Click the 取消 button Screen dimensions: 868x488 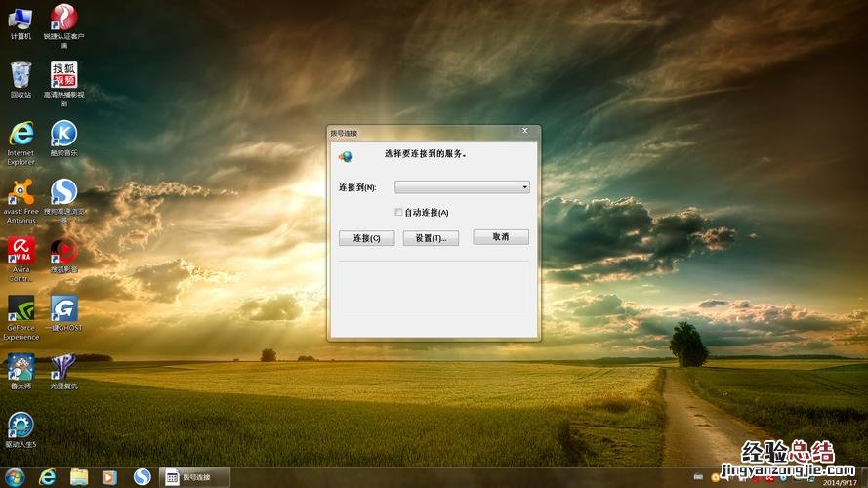(501, 237)
